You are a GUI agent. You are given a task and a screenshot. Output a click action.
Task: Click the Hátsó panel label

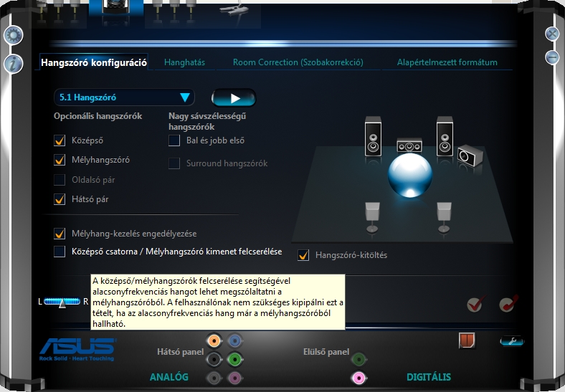[181, 352]
